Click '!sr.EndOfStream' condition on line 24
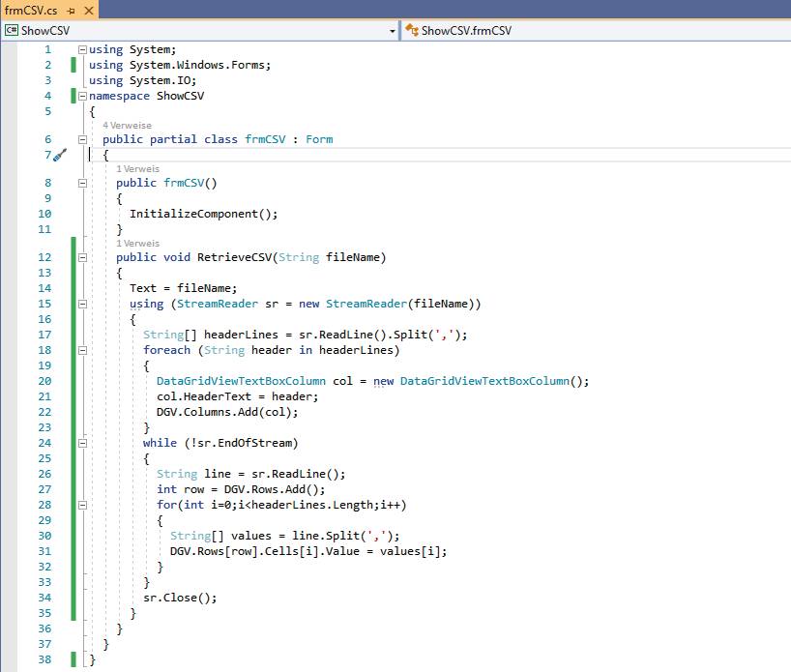This screenshot has width=791, height=672. [x=241, y=443]
